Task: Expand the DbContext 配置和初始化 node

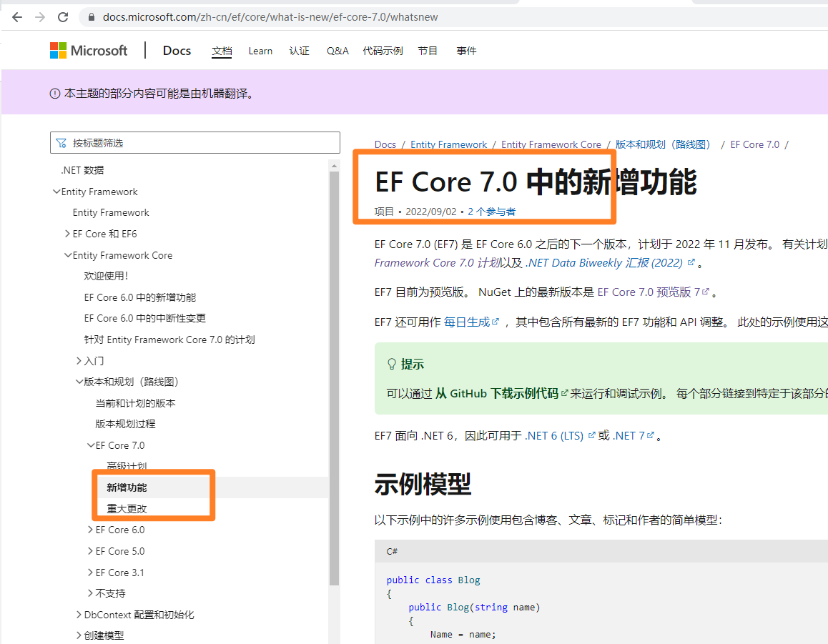Action: 79,615
